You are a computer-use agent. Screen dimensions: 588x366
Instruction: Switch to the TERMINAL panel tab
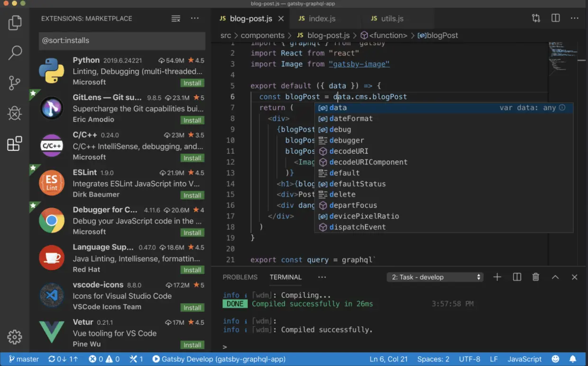[285, 277]
